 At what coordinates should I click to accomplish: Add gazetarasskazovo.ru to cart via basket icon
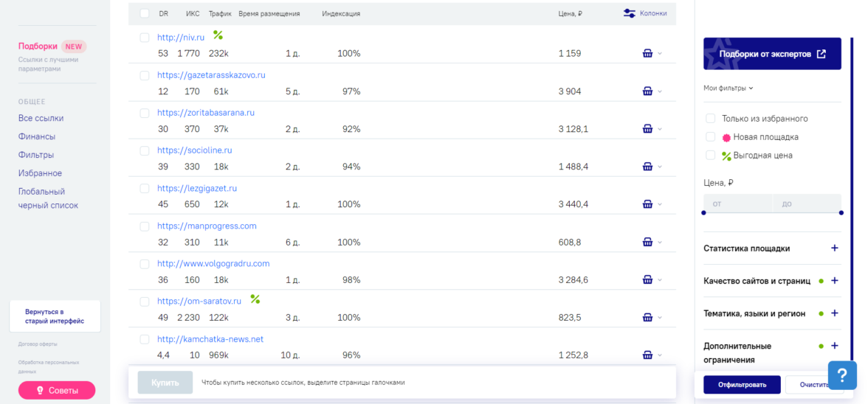(647, 91)
